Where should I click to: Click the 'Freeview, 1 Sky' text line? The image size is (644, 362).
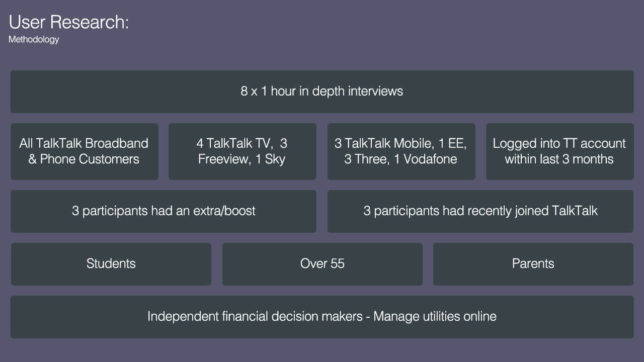[x=242, y=159]
